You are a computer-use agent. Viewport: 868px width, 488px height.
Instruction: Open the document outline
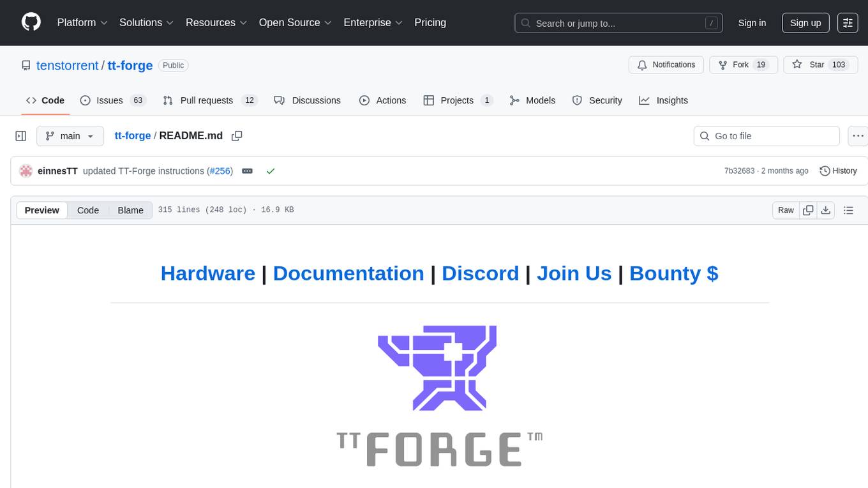coord(848,210)
